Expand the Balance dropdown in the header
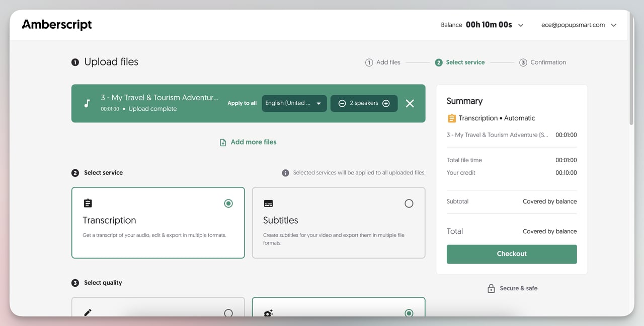644x326 pixels. tap(520, 24)
